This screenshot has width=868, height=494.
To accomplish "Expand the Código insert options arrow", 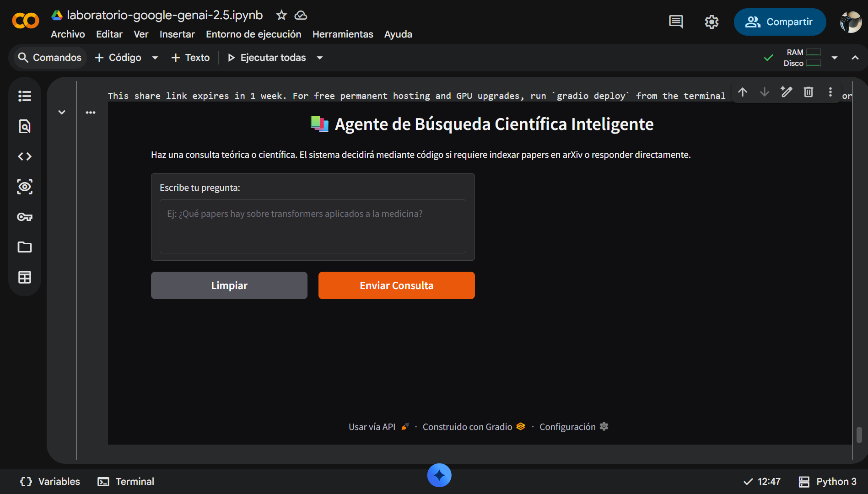I will [x=155, y=58].
